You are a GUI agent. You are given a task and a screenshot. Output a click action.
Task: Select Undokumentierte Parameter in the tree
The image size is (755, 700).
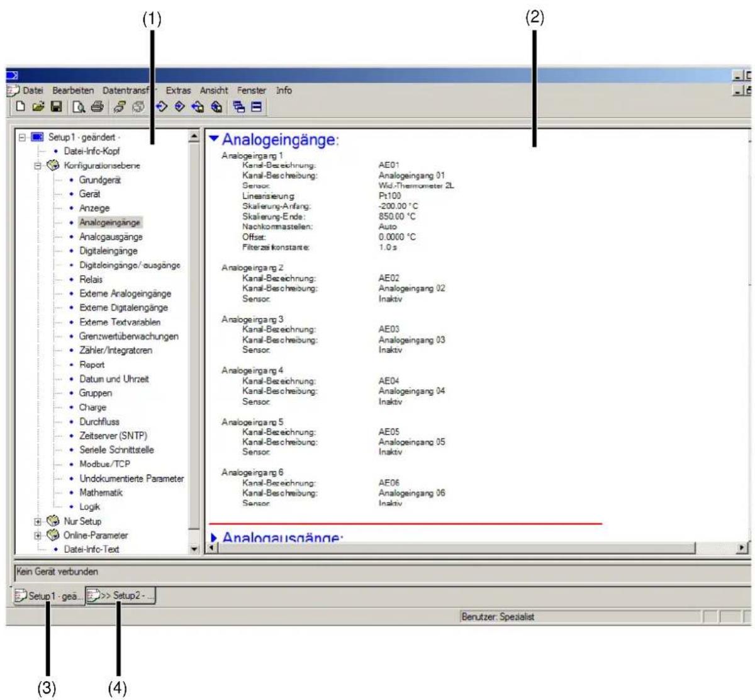[x=131, y=478]
